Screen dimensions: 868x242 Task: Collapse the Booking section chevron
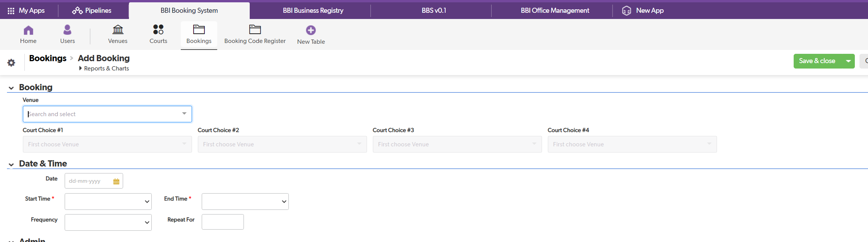pos(11,88)
